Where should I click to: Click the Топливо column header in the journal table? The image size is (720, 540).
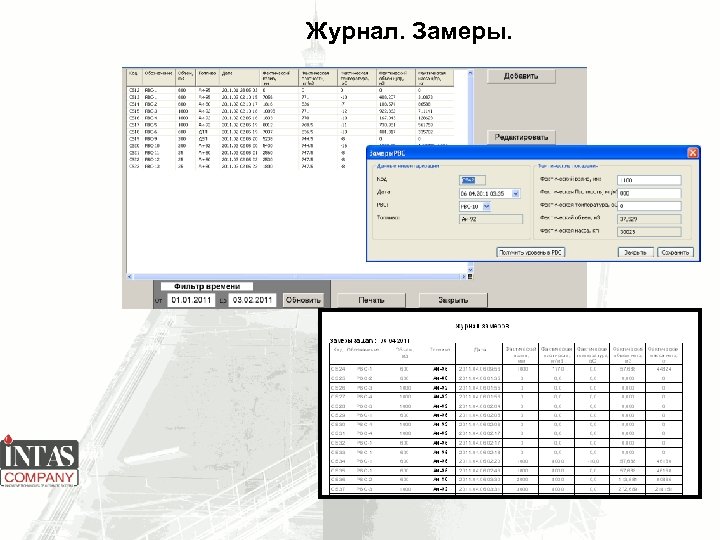[208, 77]
